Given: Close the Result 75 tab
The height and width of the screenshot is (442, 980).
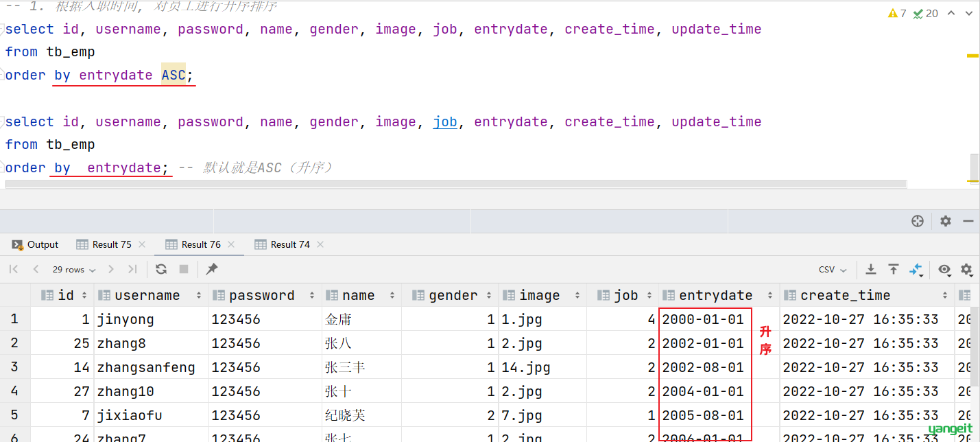Looking at the screenshot, I should pyautogui.click(x=142, y=244).
